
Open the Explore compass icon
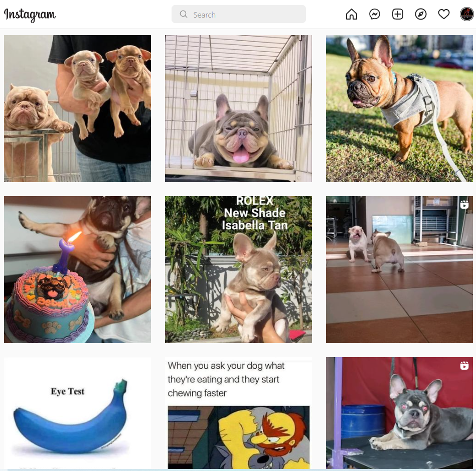tap(421, 14)
